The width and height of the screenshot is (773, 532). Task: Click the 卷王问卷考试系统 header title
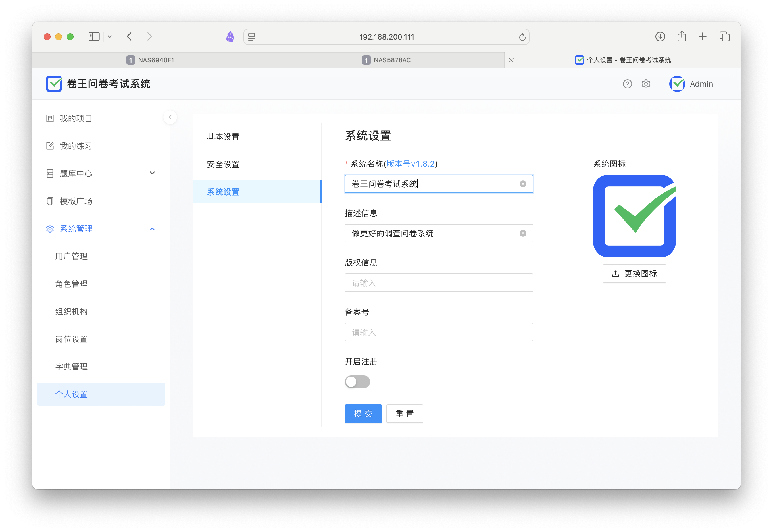[109, 84]
